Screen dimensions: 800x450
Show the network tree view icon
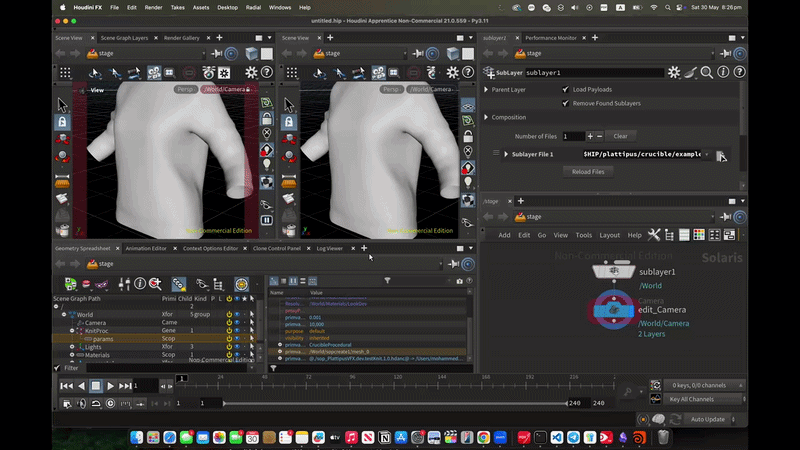tap(669, 235)
